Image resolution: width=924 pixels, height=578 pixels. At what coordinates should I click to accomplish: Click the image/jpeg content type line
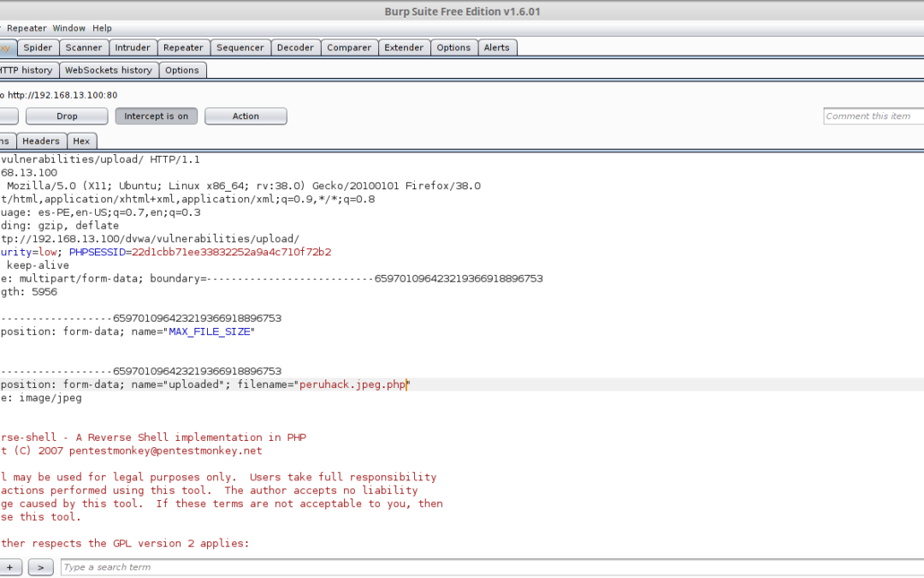click(41, 397)
